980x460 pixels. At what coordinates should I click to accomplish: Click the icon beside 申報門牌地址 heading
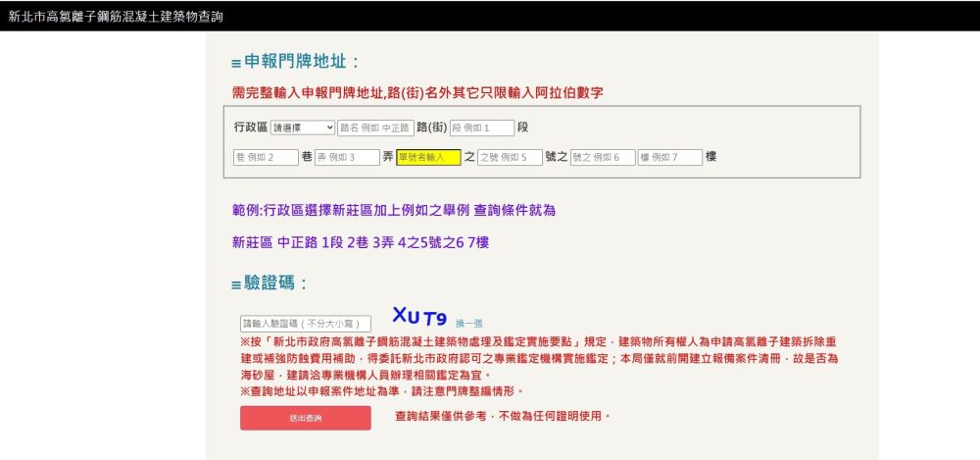click(236, 64)
